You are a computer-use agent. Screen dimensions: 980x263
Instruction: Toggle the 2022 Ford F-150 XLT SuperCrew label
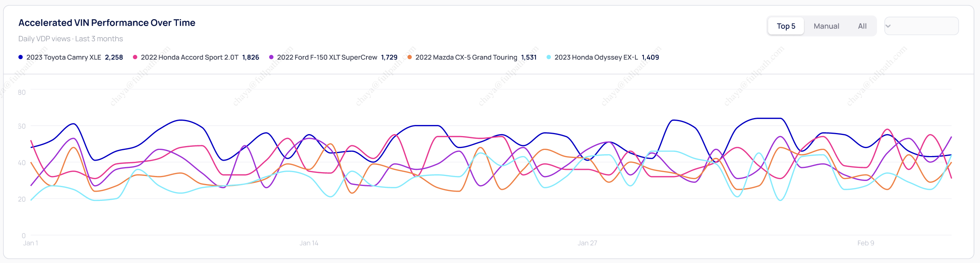327,58
